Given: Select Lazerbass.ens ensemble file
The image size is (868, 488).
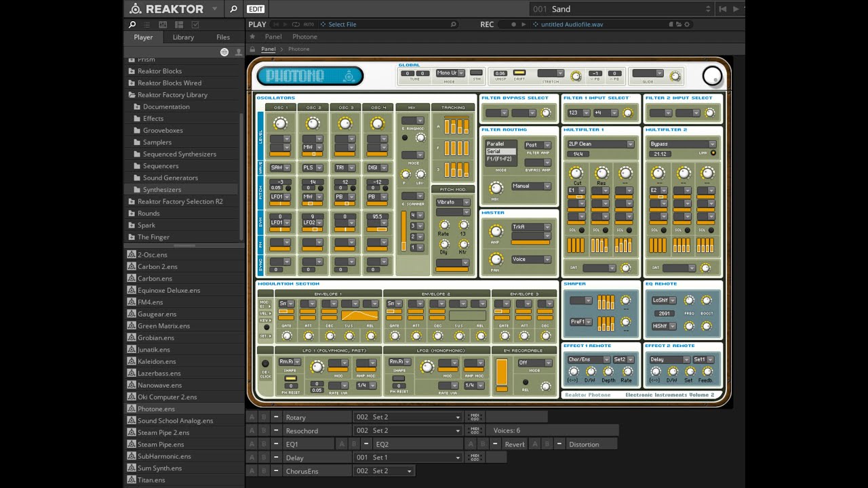Looking at the screenshot, I should pos(159,373).
